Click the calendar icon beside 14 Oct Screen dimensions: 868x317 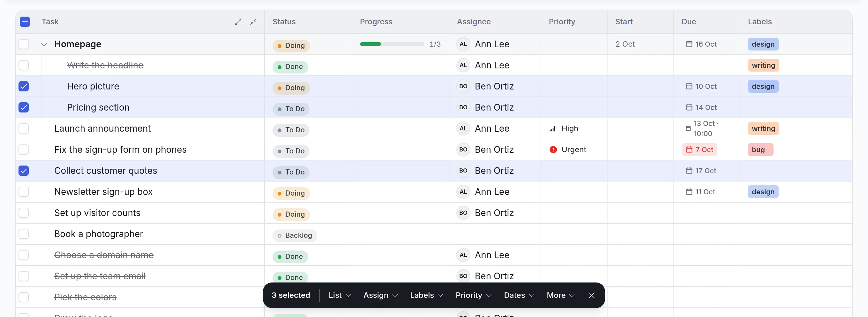689,107
